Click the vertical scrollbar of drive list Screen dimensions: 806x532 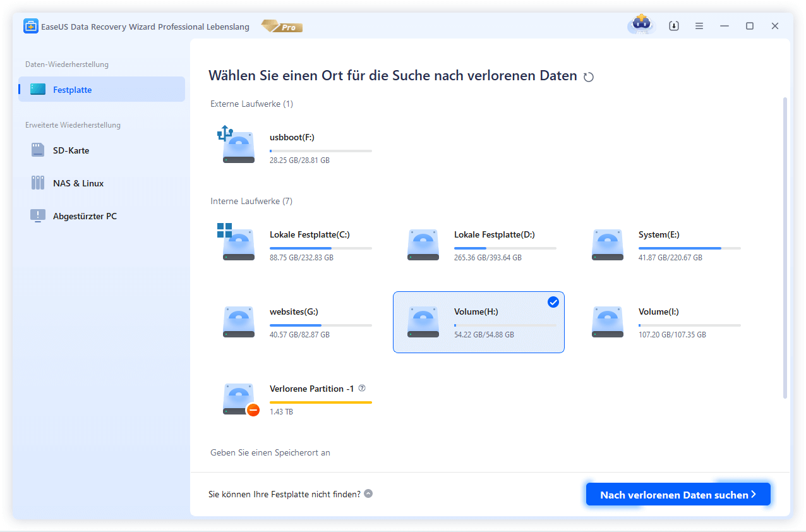[x=785, y=248]
